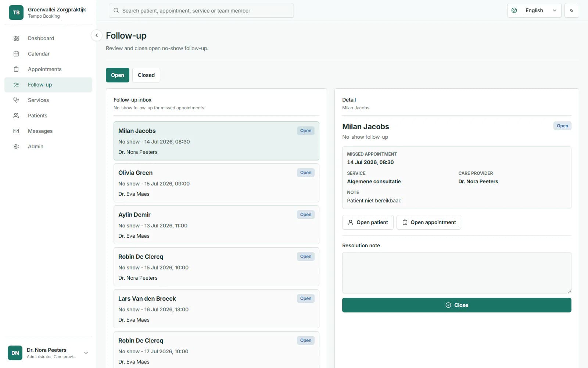Screen dimensions: 588x368
Task: Click the patient search field
Action: [201, 10]
